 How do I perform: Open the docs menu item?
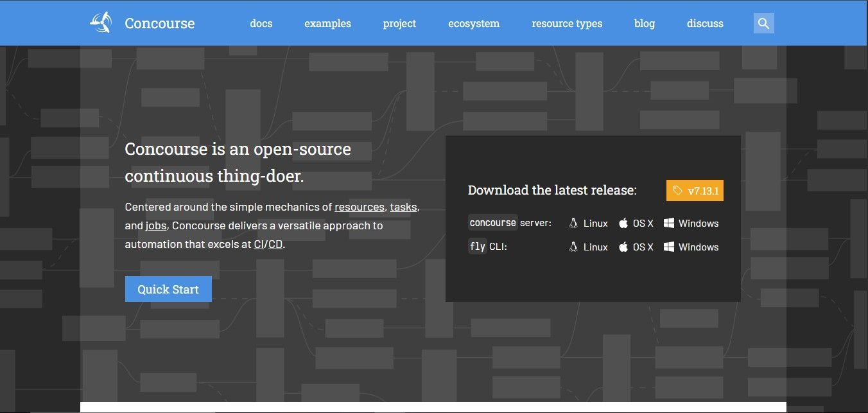[x=261, y=23]
